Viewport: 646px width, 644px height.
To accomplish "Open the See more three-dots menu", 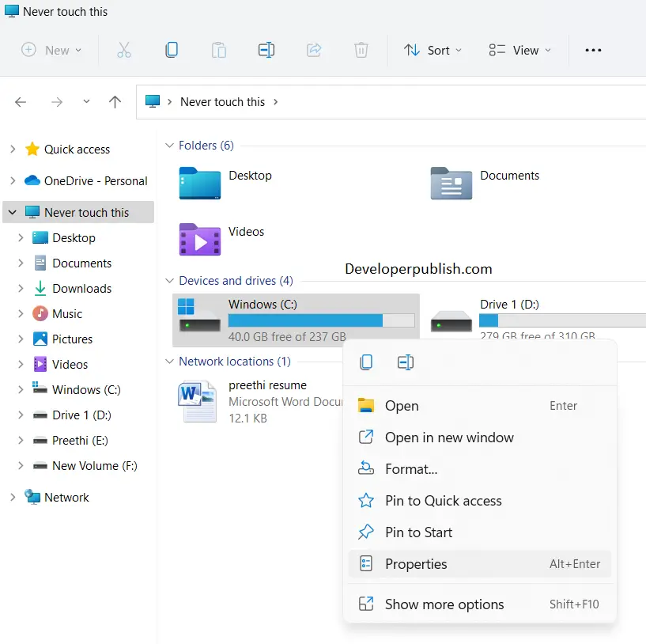I will [593, 51].
